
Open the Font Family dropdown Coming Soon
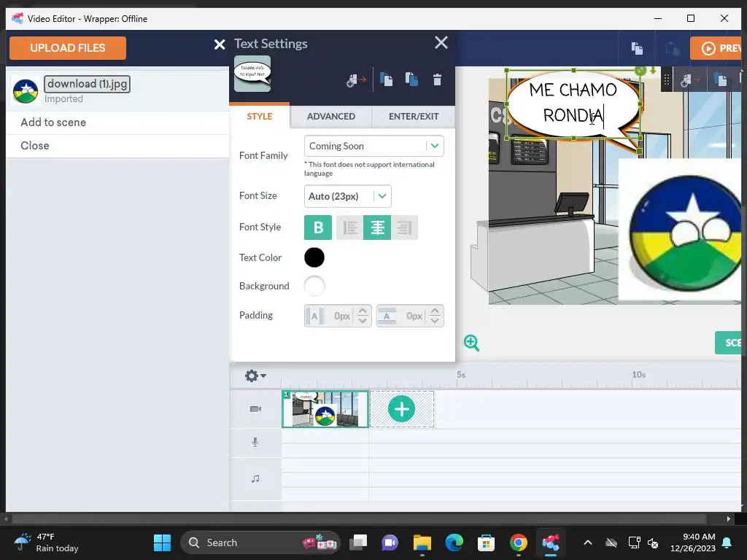[x=374, y=146]
